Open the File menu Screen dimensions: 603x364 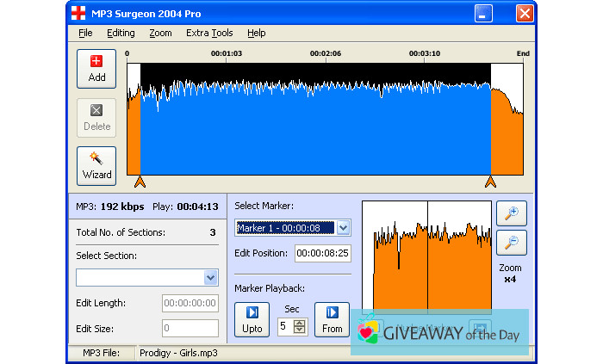[x=85, y=33]
